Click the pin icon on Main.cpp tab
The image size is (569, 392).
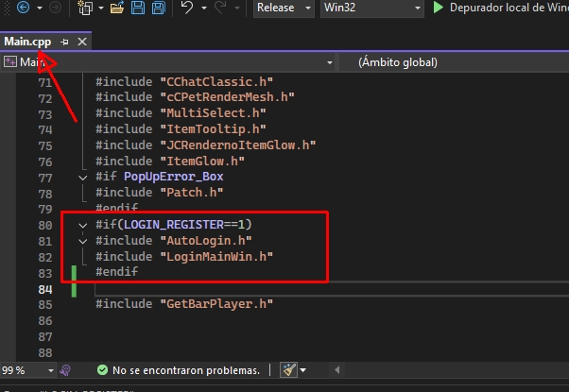[64, 43]
